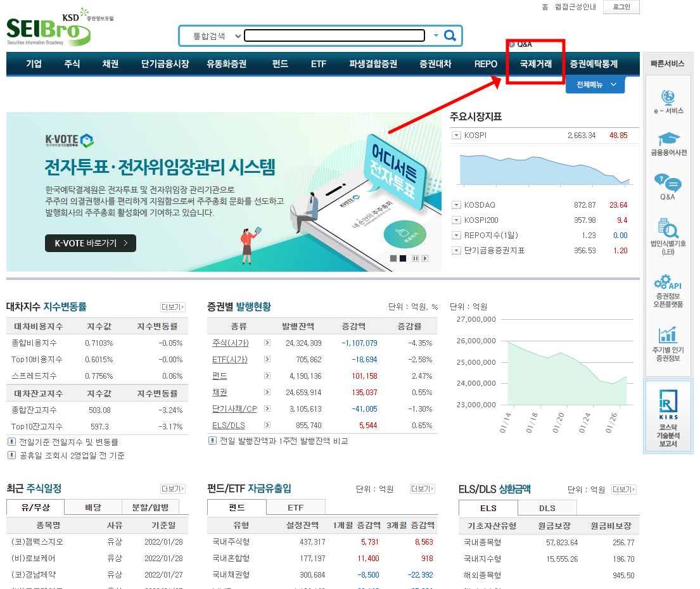The image size is (700, 589).
Task: Select the ELS tab
Action: [488, 508]
